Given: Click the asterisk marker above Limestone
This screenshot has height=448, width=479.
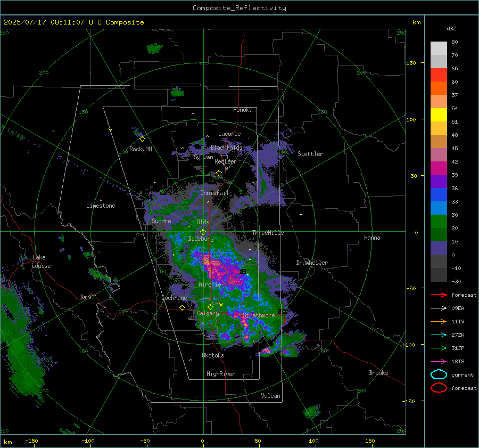Looking at the screenshot, I should pos(101,201).
